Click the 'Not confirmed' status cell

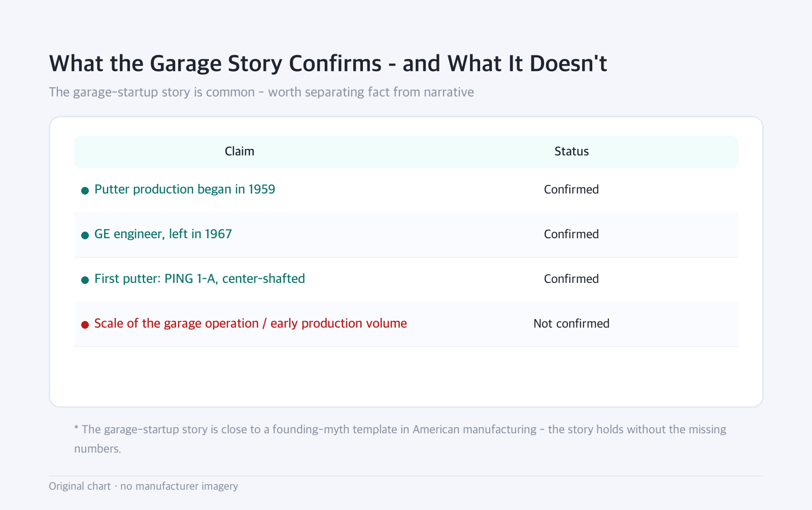tap(571, 324)
